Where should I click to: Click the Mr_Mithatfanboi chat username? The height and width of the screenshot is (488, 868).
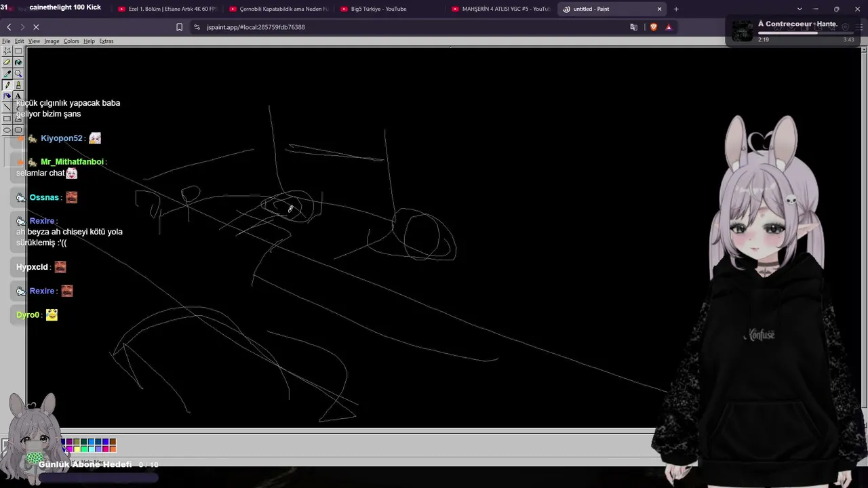pyautogui.click(x=72, y=162)
